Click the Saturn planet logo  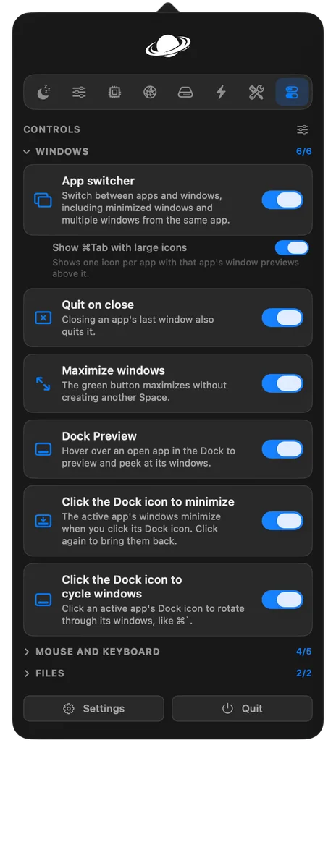(168, 46)
